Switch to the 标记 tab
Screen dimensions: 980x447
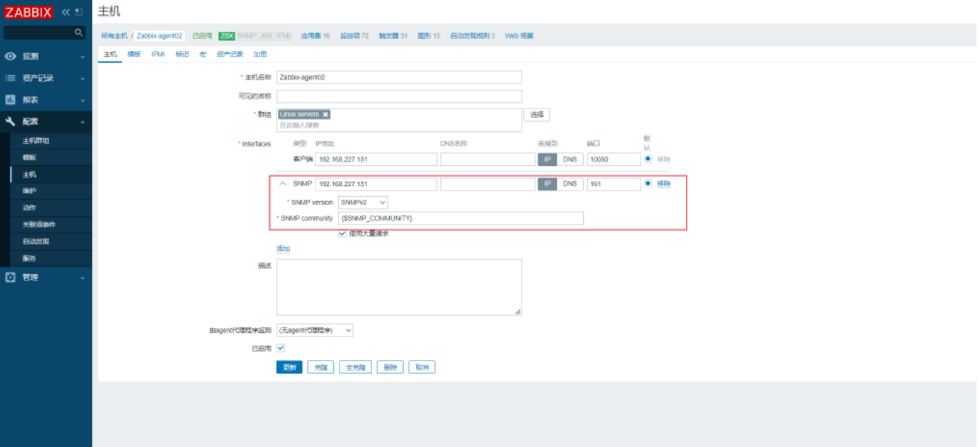click(182, 54)
